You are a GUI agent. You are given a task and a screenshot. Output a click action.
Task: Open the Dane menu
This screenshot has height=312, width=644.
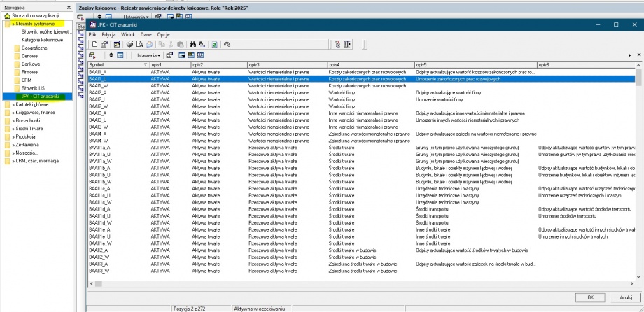tap(146, 34)
